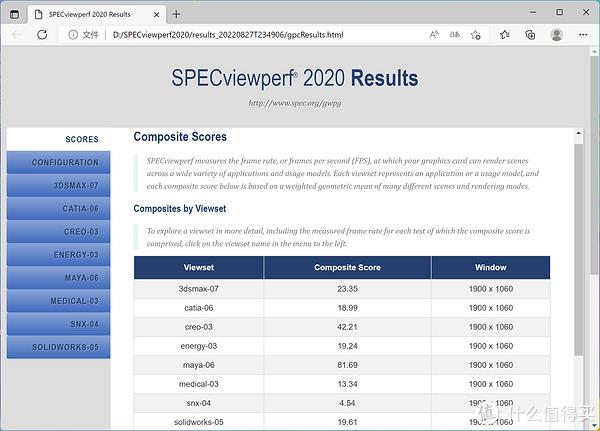This screenshot has width=600, height=431.
Task: Click the energy-03 table cell
Action: (x=199, y=346)
